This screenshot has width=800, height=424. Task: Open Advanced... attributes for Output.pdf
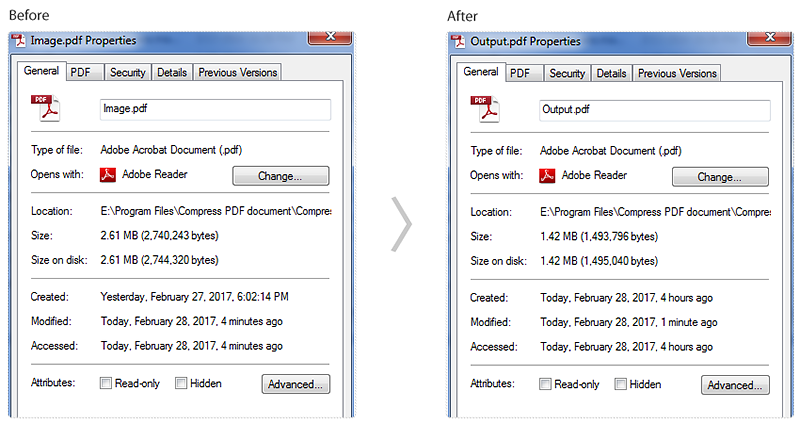(x=735, y=385)
